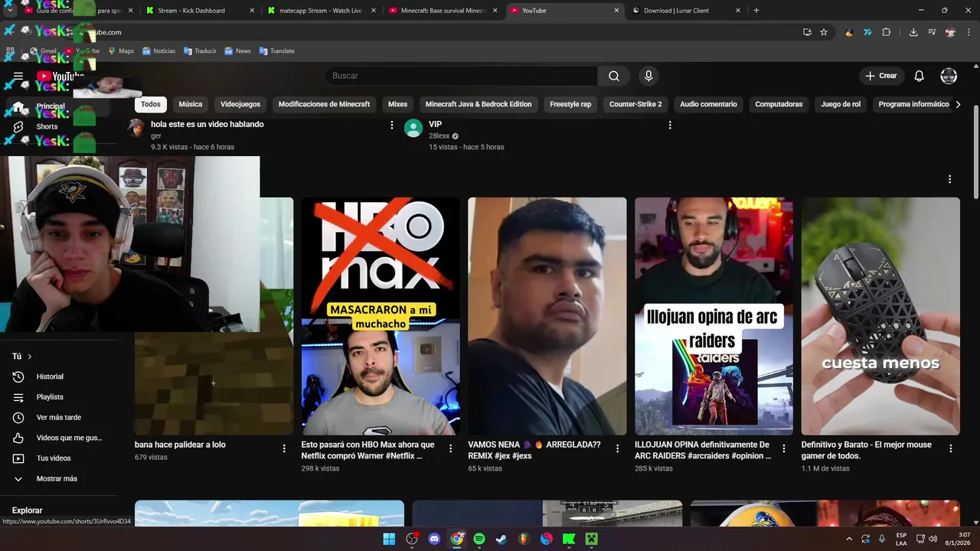The height and width of the screenshot is (551, 980).
Task: Open Spotify from the taskbar
Action: [479, 539]
